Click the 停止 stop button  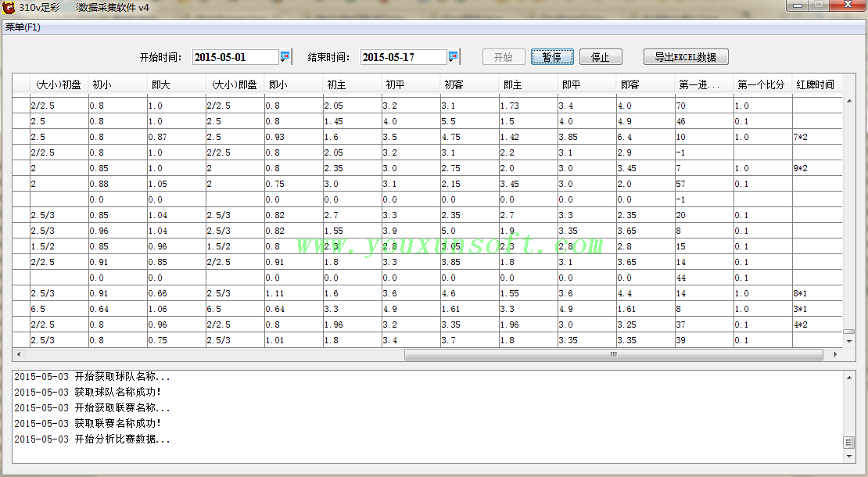click(601, 57)
